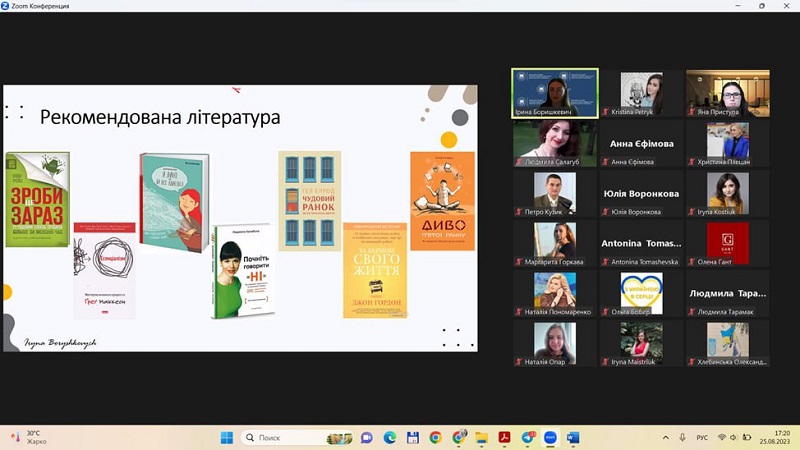800x450 pixels.
Task: Select Петро Кузик's participant tile
Action: click(555, 193)
